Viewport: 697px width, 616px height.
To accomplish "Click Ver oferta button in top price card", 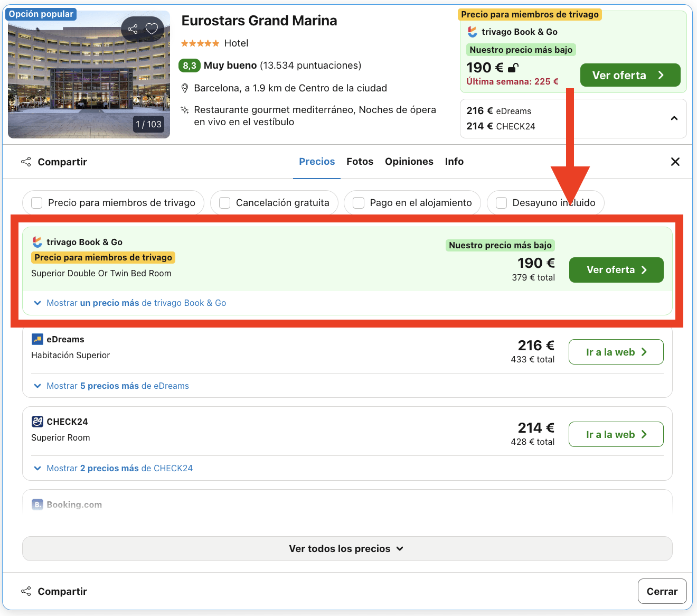I will pos(630,75).
